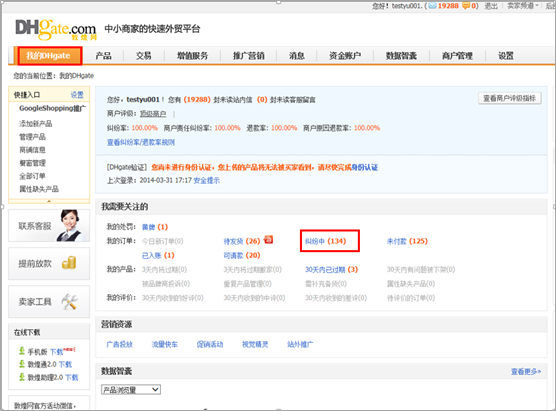Click green download arrow beside 手机版

point(22,351)
